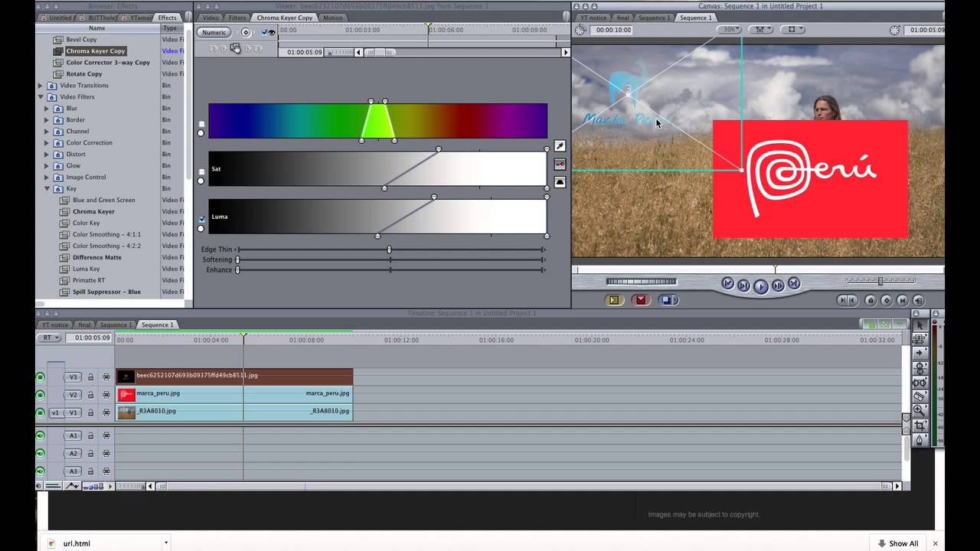Collapse the Key bin
The image size is (980, 551).
[x=47, y=189]
